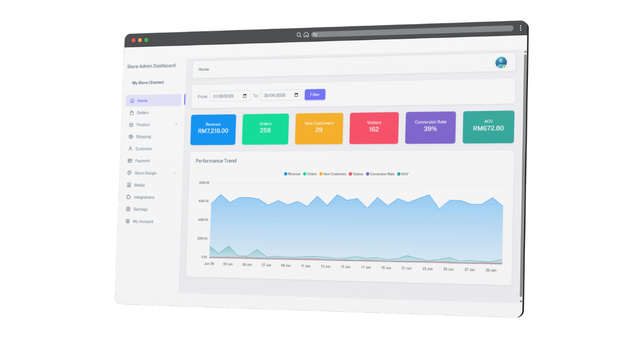Screen dimensions: 644x338
Task: Click the Orders bag icon
Action: click(x=131, y=113)
